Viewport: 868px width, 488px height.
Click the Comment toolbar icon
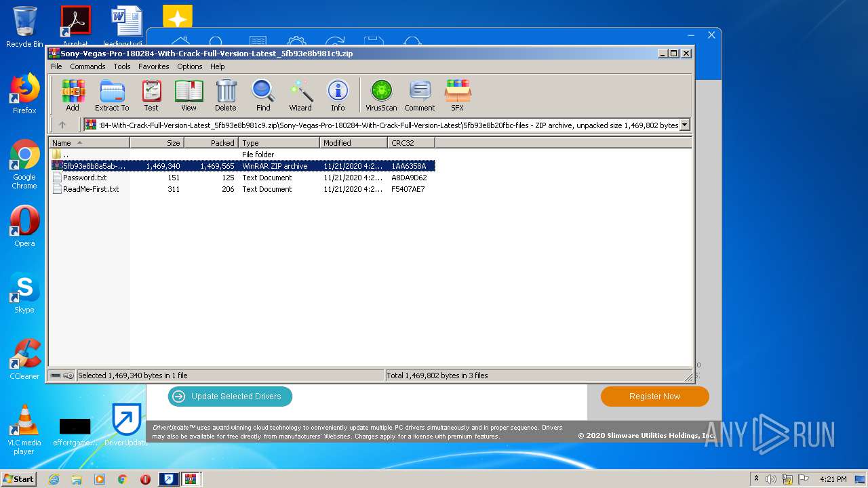420,95
